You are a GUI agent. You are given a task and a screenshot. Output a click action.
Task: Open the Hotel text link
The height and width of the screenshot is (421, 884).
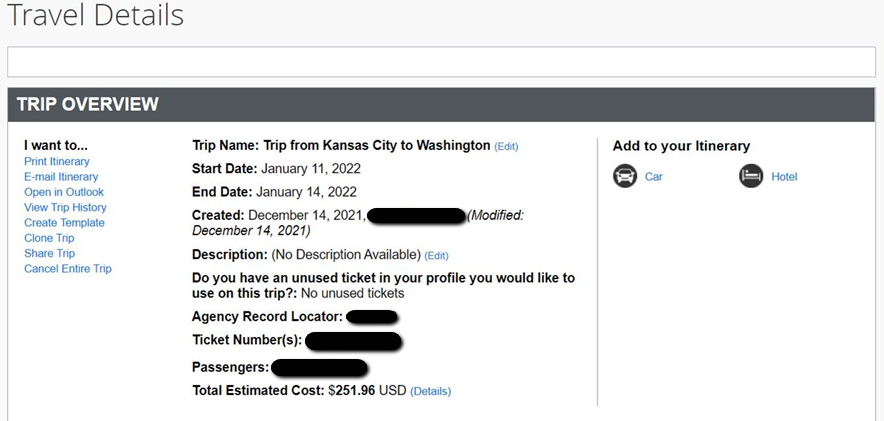[784, 177]
